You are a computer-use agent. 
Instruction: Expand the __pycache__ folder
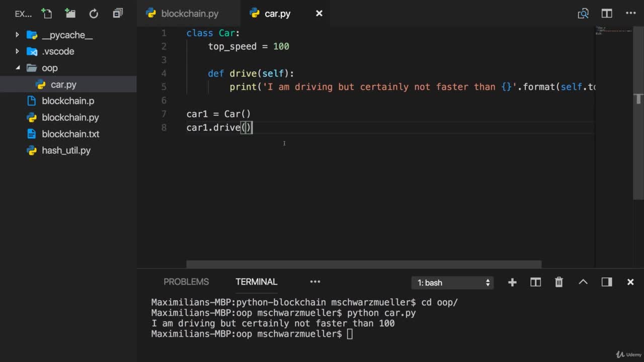pos(68,35)
